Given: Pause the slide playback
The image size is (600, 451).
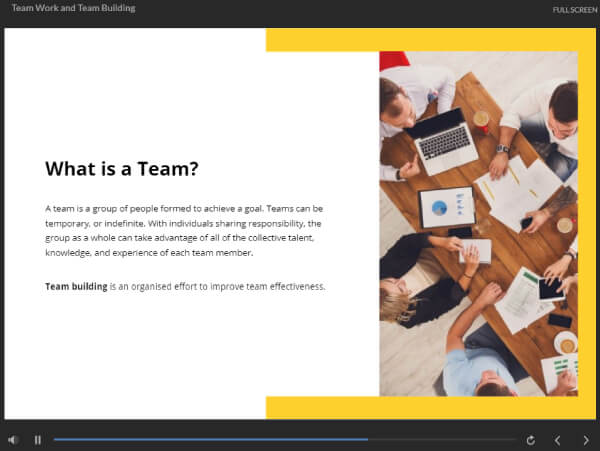Looking at the screenshot, I should tap(38, 439).
